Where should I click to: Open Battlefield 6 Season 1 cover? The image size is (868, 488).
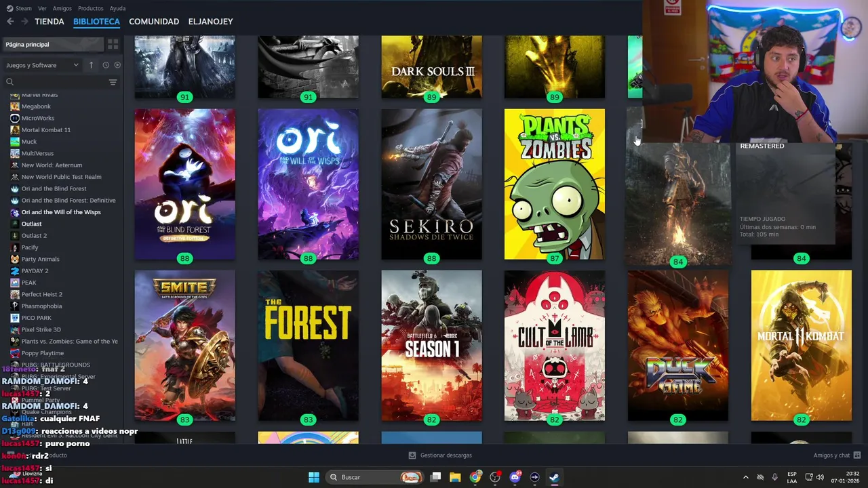click(431, 346)
